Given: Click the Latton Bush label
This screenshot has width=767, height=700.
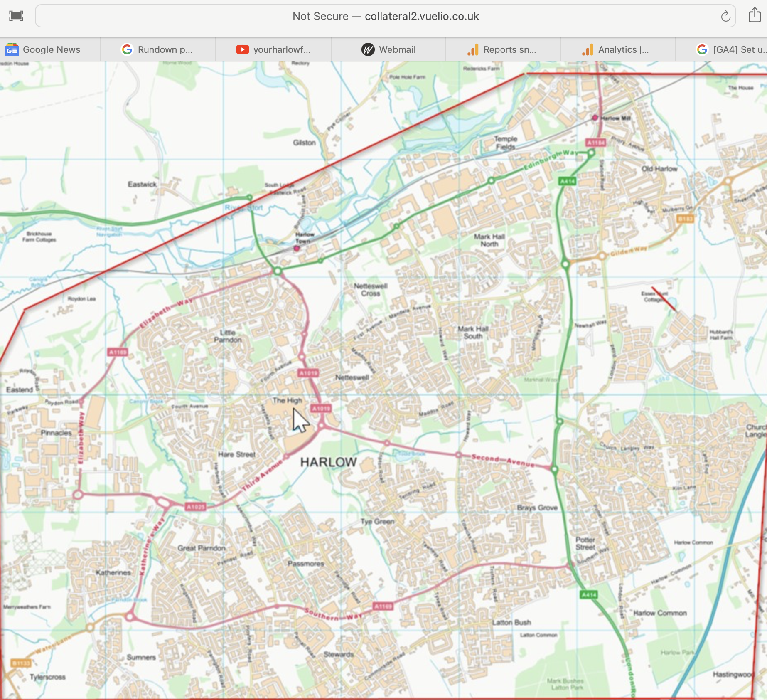Looking at the screenshot, I should coord(511,622).
